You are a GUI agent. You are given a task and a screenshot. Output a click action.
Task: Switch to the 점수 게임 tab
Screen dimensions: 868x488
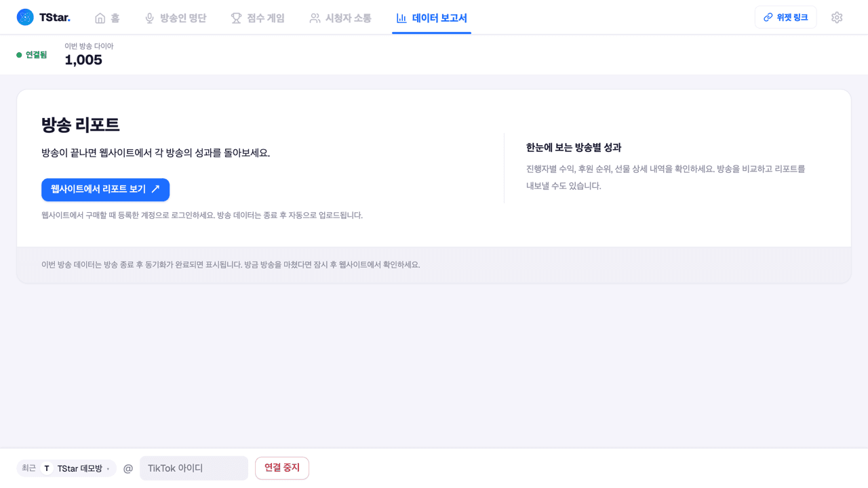(258, 18)
